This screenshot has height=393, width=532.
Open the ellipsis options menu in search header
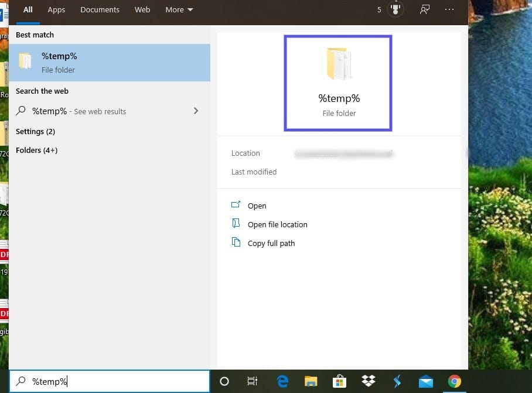449,9
